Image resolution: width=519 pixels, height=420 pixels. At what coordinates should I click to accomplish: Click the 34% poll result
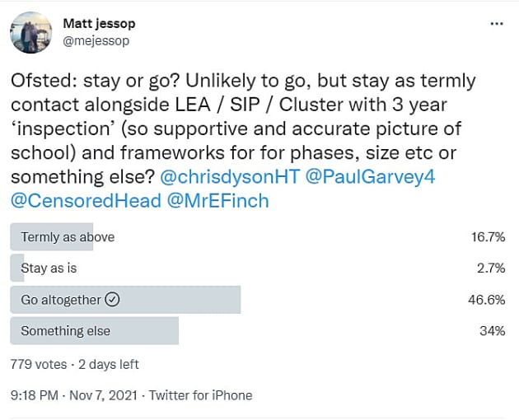tap(493, 331)
